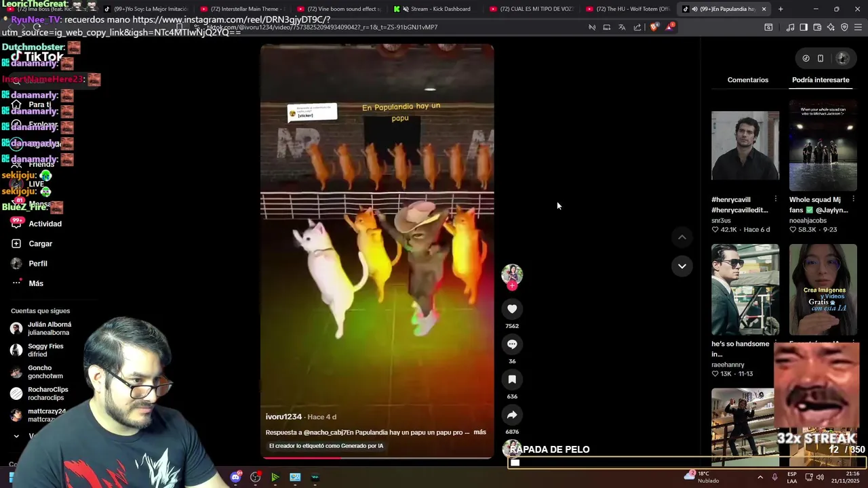The width and height of the screenshot is (868, 488).
Task: Open Brave Shields lion icon
Action: (x=654, y=27)
